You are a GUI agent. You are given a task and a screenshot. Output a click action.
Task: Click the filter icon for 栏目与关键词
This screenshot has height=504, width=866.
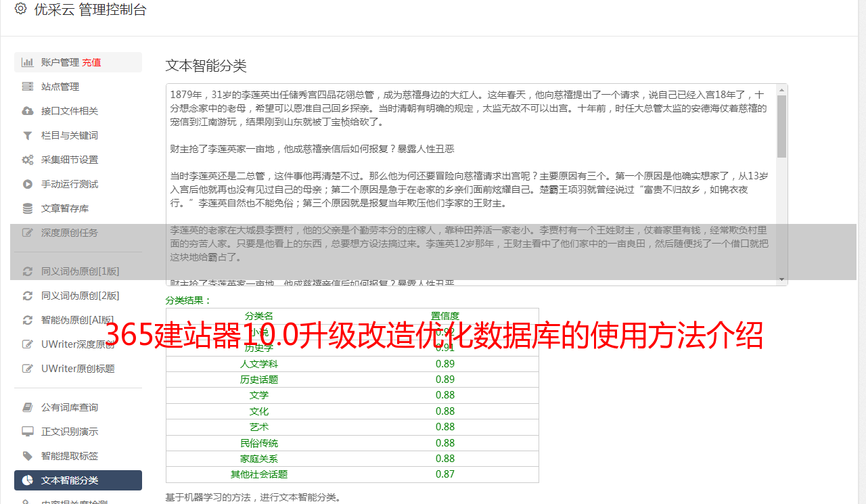(x=28, y=135)
